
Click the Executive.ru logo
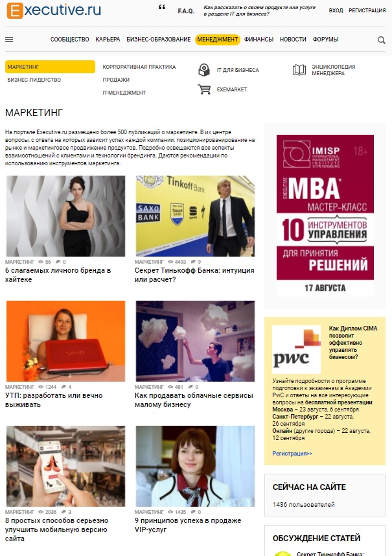click(54, 10)
